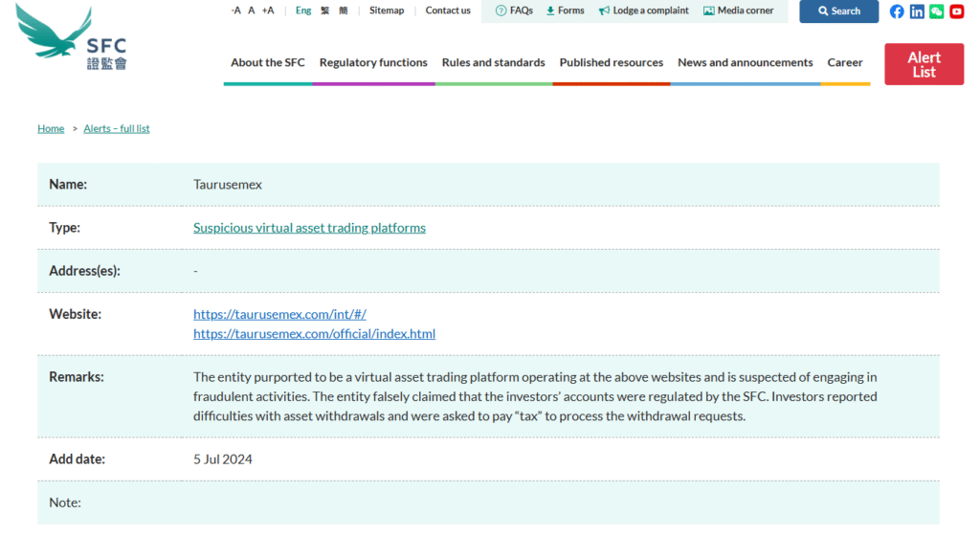The width and height of the screenshot is (980, 559).
Task: Click the Address(es): label
Action: pos(84,271)
